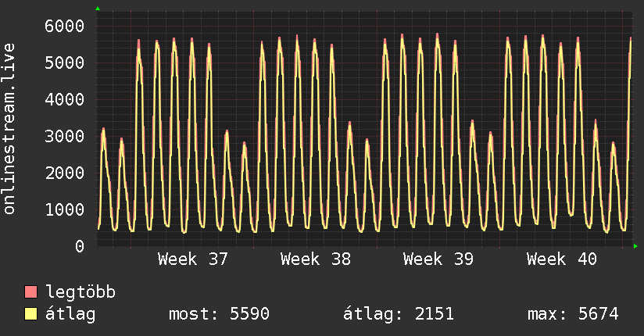Click the onlinestream.live vertical axis title

point(9,129)
